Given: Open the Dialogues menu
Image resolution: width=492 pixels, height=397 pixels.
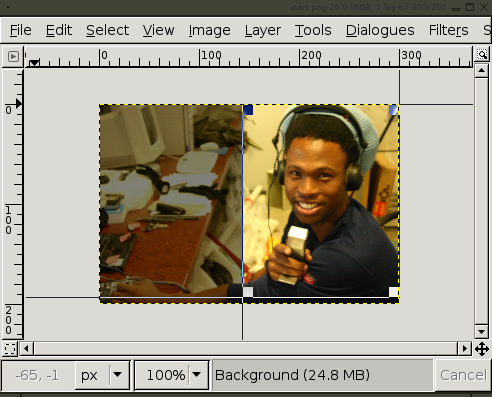Looking at the screenshot, I should click(x=380, y=30).
